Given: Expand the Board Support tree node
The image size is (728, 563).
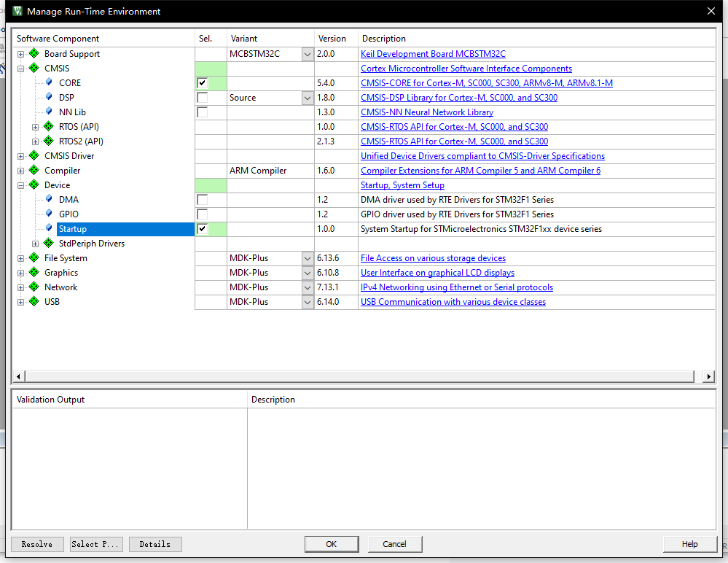Looking at the screenshot, I should click(21, 55).
